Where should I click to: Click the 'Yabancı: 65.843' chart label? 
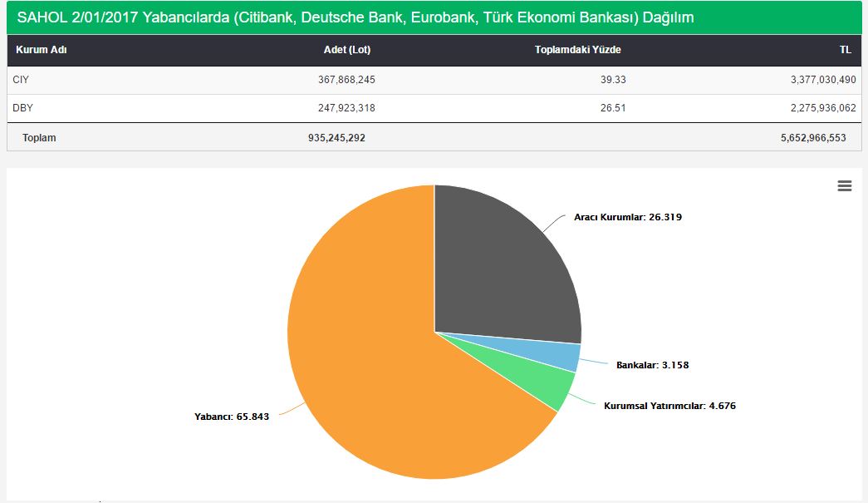[232, 417]
